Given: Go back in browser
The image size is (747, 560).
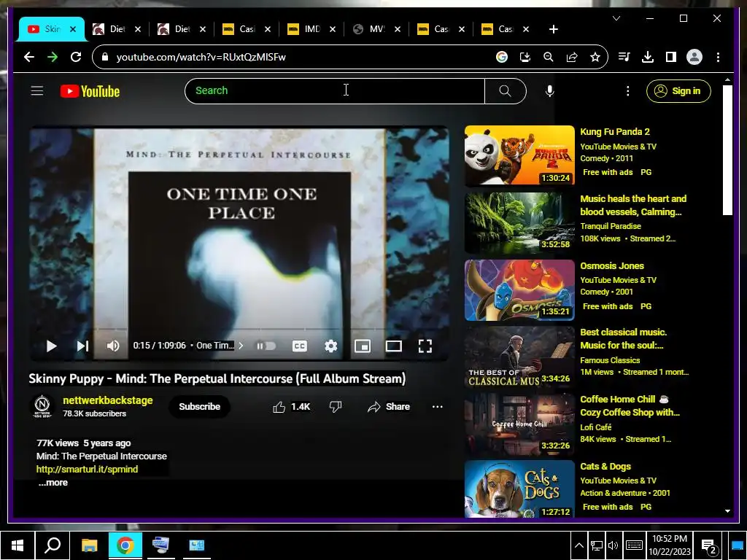Looking at the screenshot, I should pyautogui.click(x=29, y=57).
